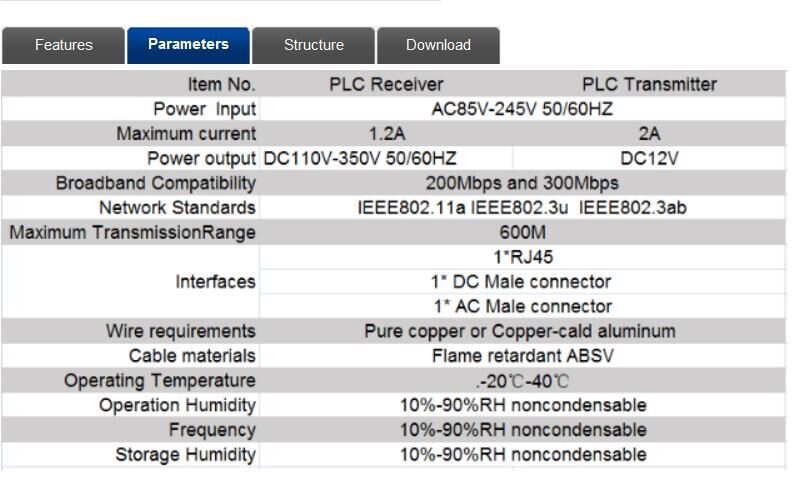Click the DC12V power output cell

point(649,159)
